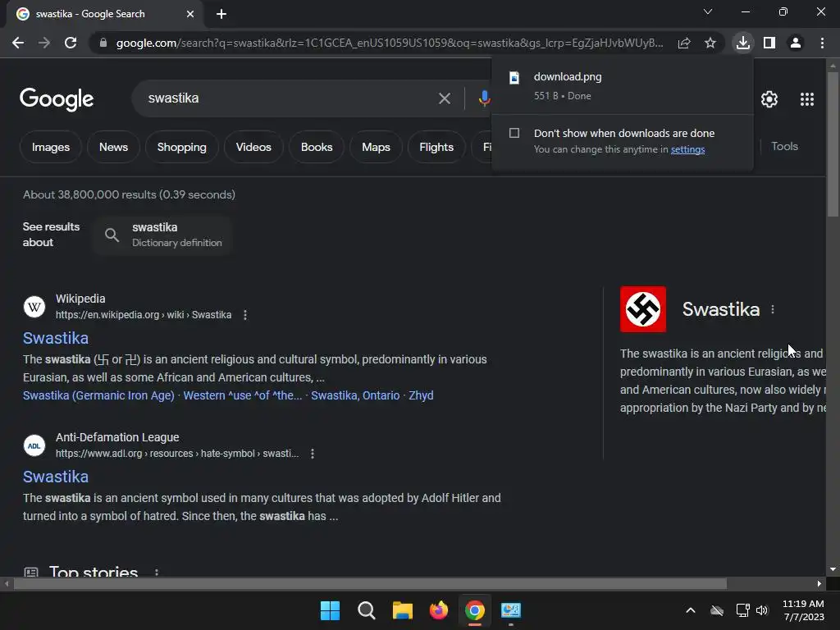The height and width of the screenshot is (630, 840).
Task: Click the vertical scrollbar down arrow
Action: click(832, 569)
